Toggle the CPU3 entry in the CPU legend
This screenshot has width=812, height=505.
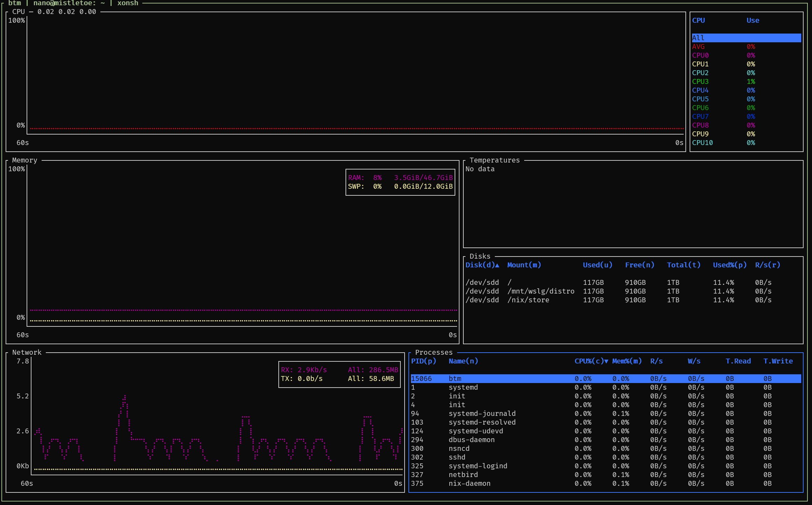700,81
